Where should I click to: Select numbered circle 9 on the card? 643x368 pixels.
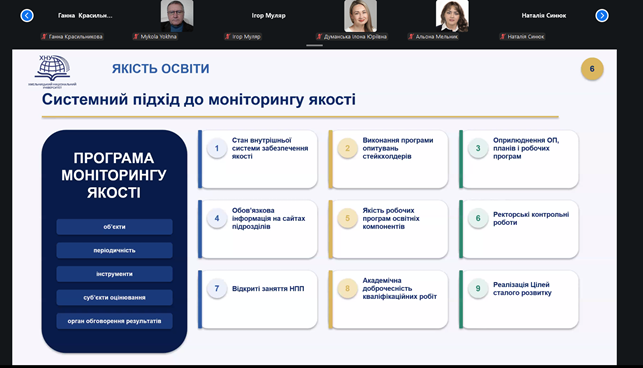tap(478, 288)
